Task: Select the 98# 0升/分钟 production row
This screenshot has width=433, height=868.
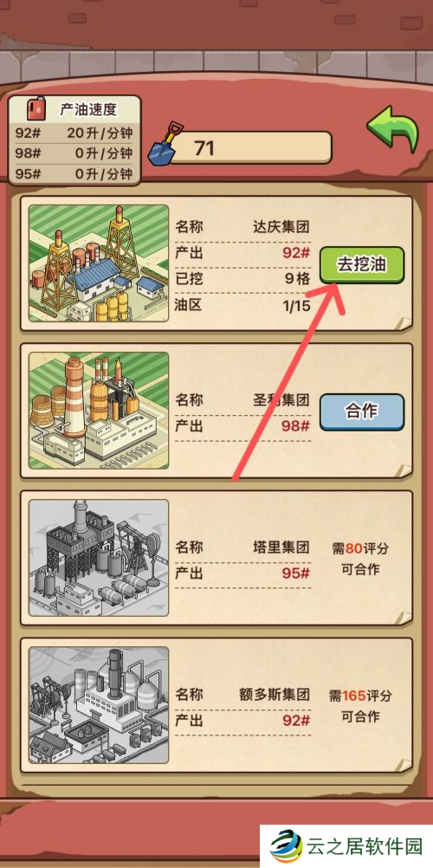Action: 74,153
